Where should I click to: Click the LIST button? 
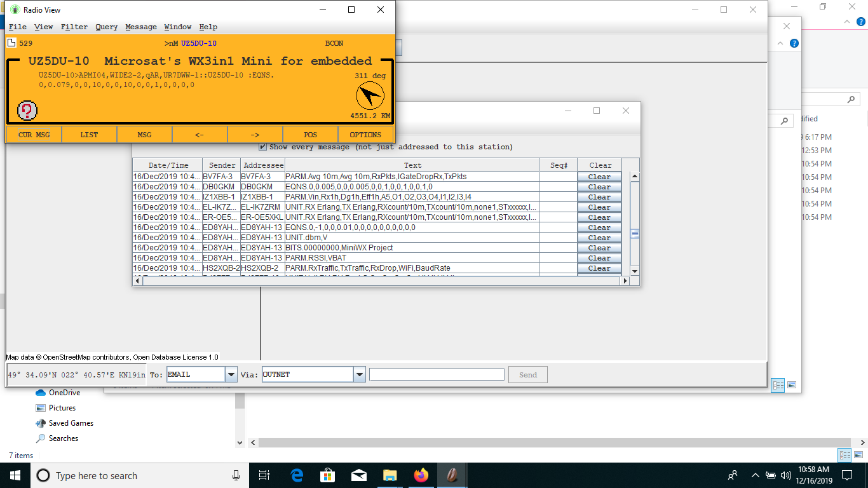[90, 135]
